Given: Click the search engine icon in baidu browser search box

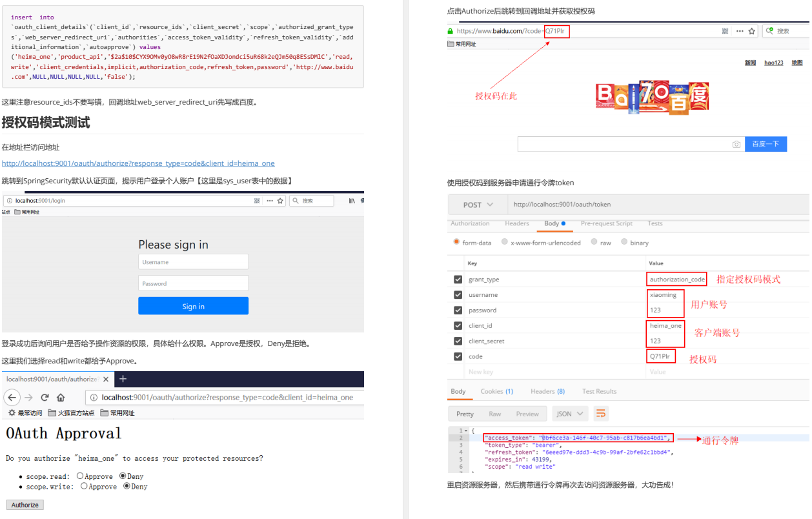Looking at the screenshot, I should tap(769, 30).
